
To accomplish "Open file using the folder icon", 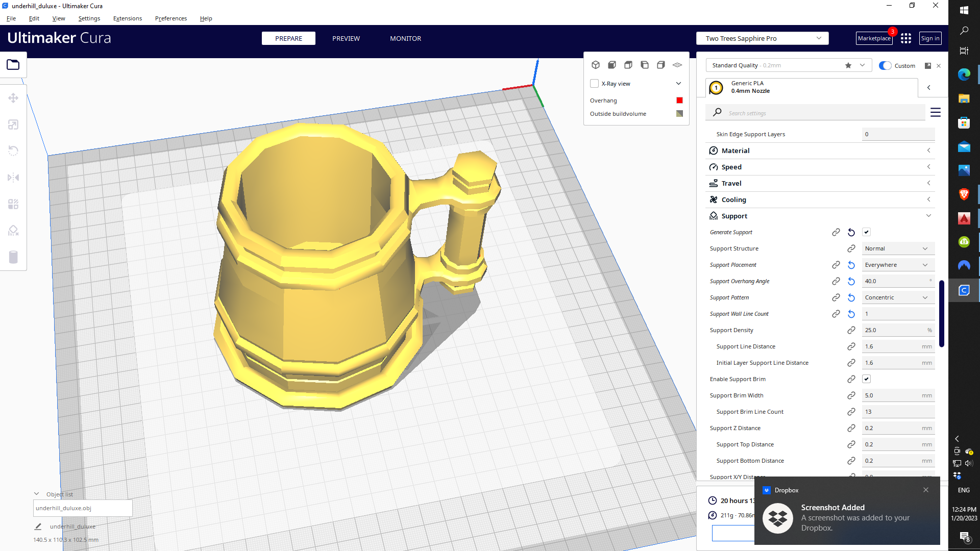I will tap(13, 65).
